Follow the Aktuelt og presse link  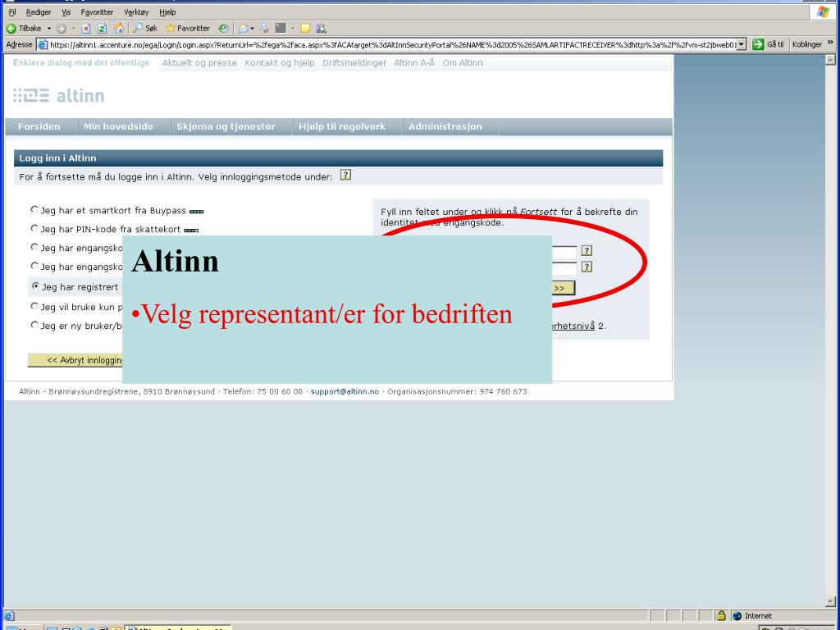tap(199, 62)
